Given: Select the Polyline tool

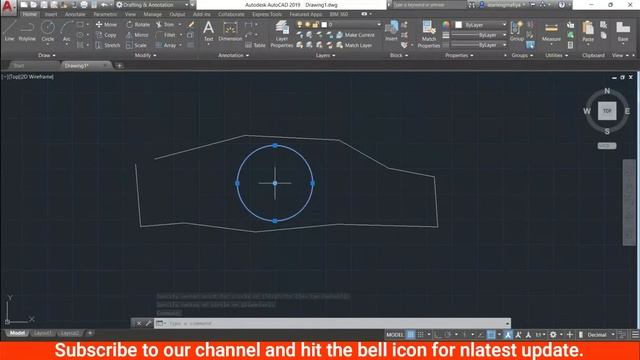Looking at the screenshot, I should pyautogui.click(x=27, y=31).
